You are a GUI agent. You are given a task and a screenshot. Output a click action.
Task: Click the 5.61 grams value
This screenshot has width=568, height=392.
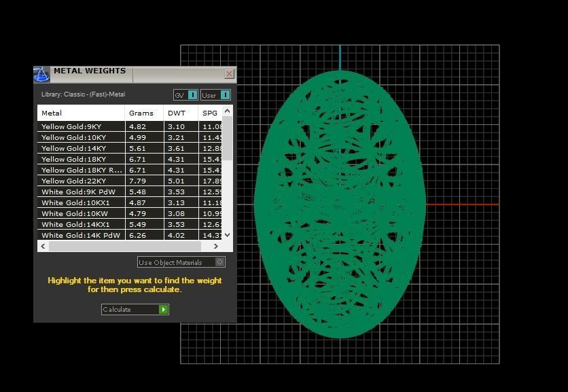coord(137,148)
